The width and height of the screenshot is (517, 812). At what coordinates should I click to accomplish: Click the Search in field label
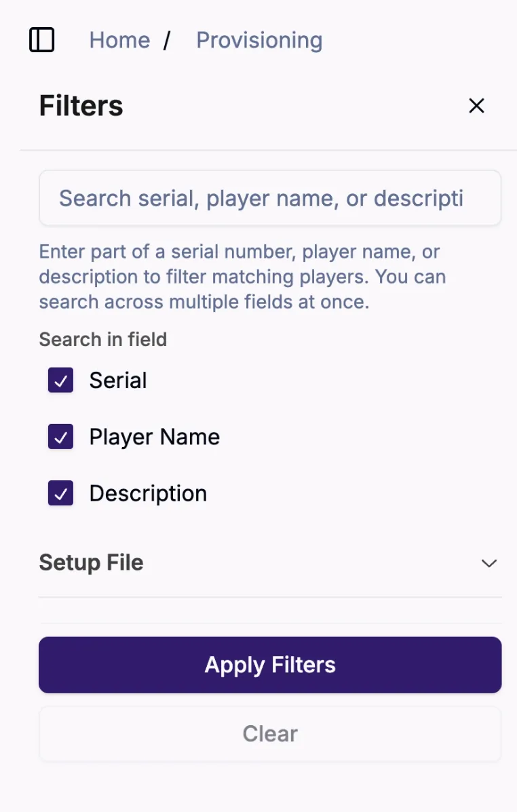(x=103, y=340)
